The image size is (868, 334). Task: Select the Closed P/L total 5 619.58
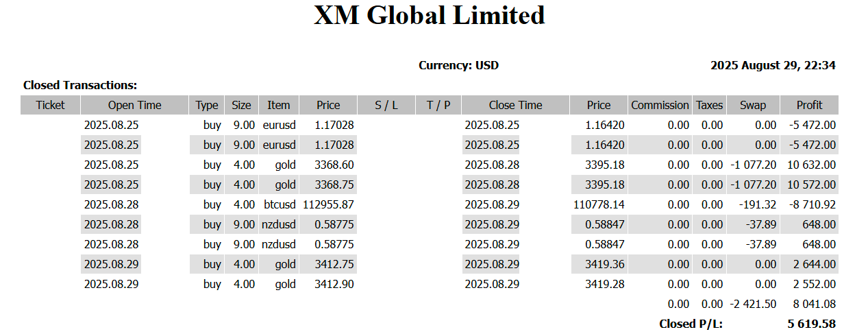point(812,324)
